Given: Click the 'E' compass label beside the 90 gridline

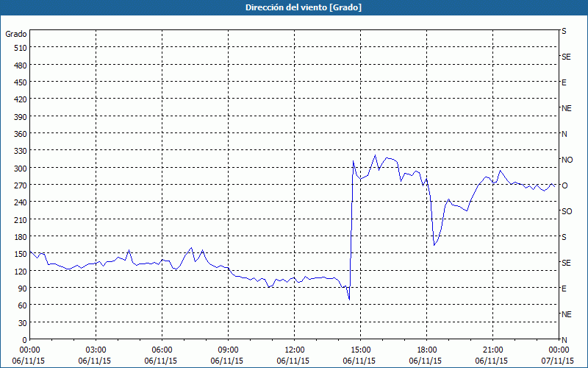Looking at the screenshot, I should tap(564, 289).
